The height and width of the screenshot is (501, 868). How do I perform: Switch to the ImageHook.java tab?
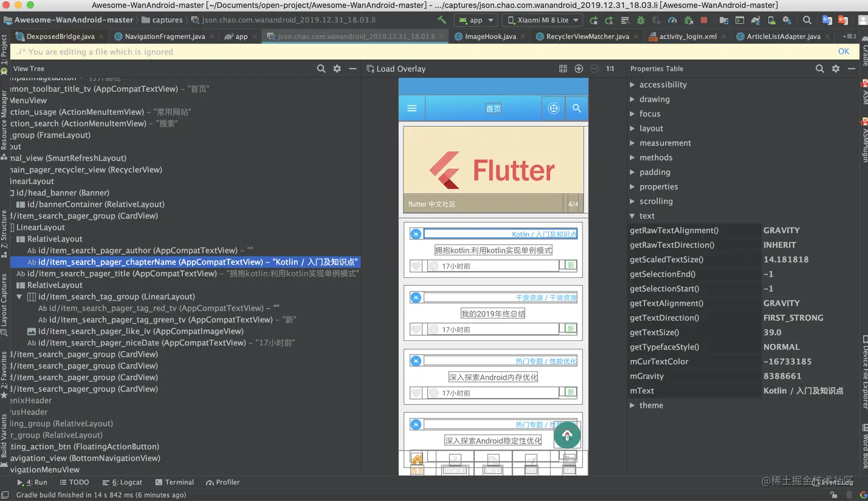click(490, 37)
